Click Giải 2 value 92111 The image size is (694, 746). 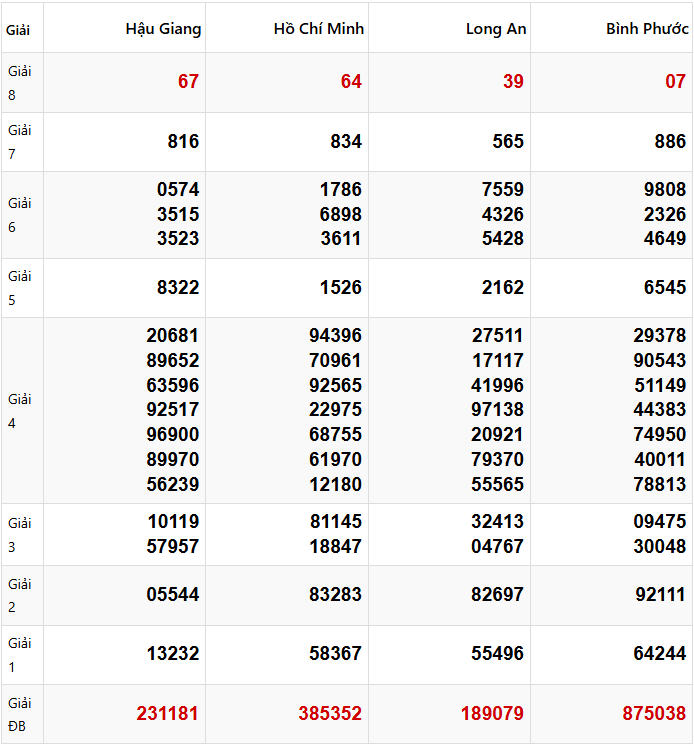(660, 594)
